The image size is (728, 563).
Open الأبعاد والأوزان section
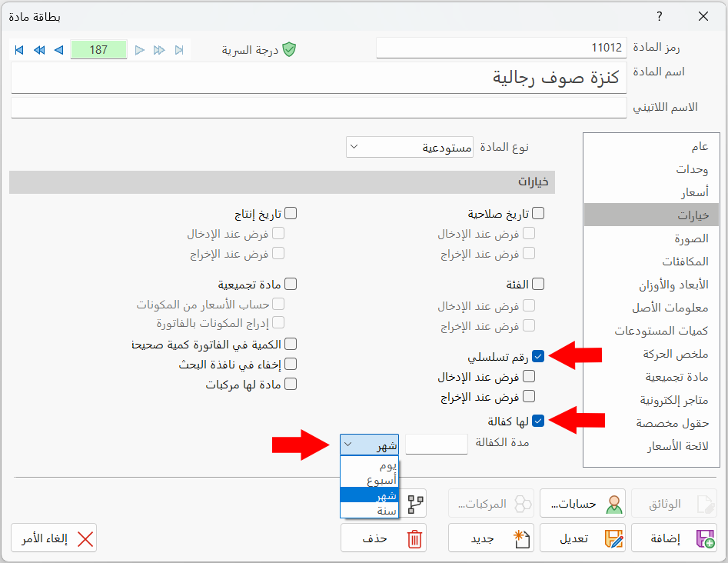[651, 285]
